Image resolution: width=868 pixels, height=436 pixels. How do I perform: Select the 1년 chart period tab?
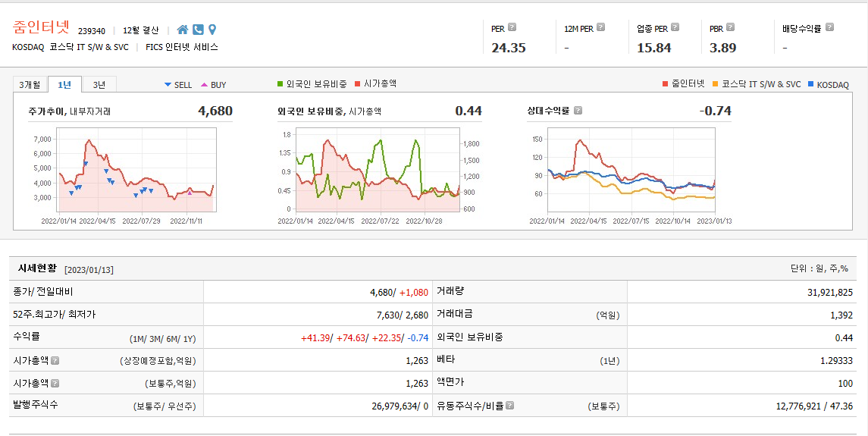pos(64,85)
